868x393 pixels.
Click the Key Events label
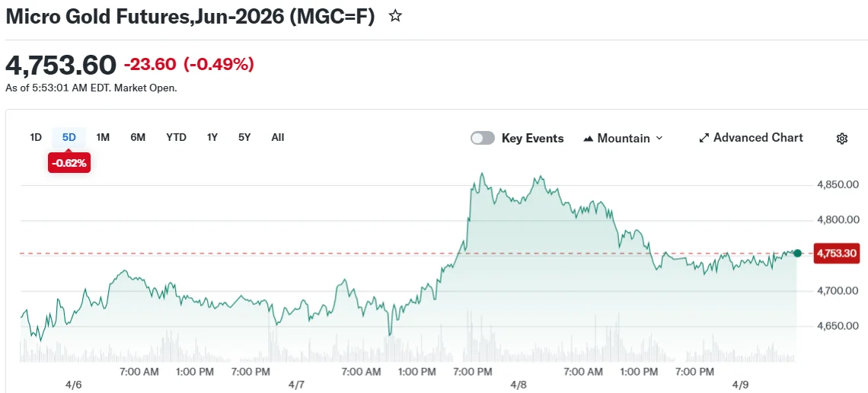point(532,138)
